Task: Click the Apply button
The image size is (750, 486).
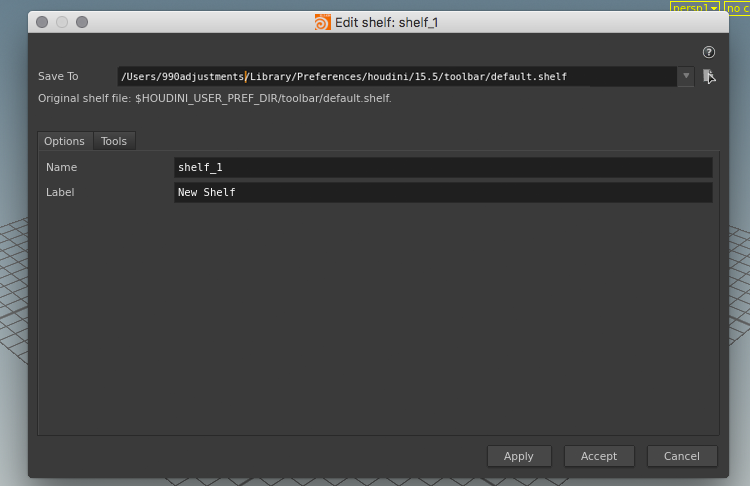Action: pos(519,456)
